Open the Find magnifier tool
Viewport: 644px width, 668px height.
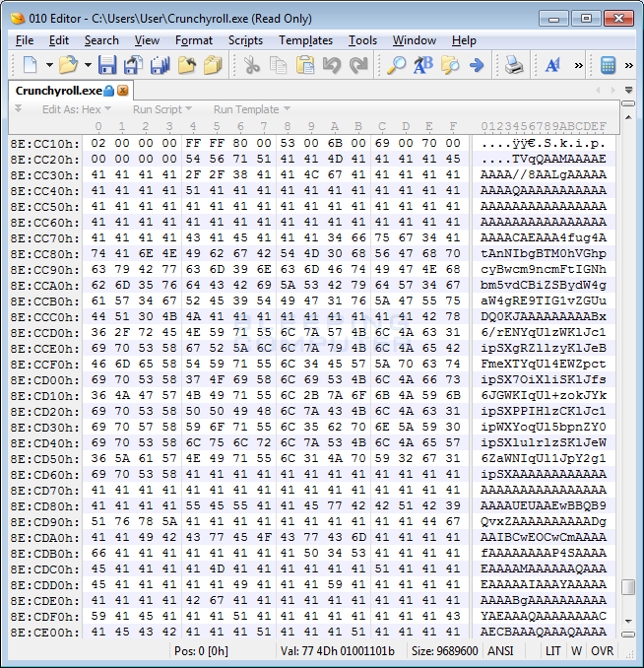(x=396, y=65)
